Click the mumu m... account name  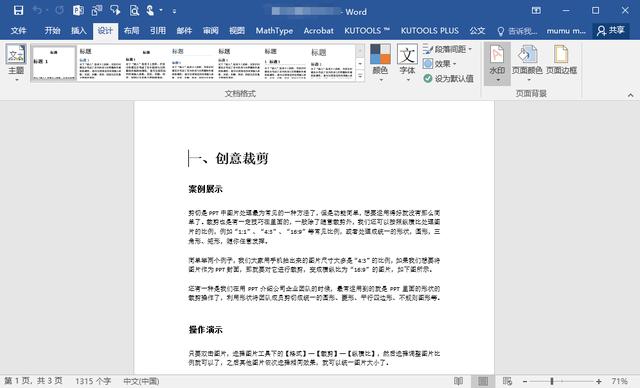(x=566, y=31)
